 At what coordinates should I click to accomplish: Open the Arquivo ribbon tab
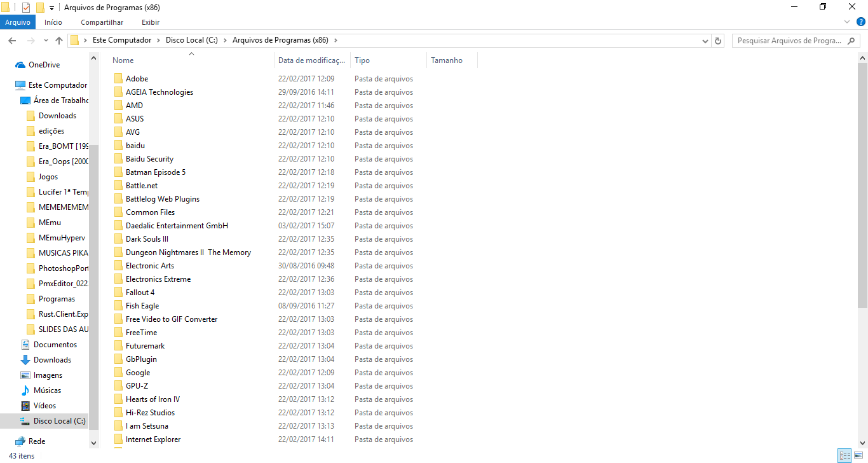pyautogui.click(x=18, y=22)
